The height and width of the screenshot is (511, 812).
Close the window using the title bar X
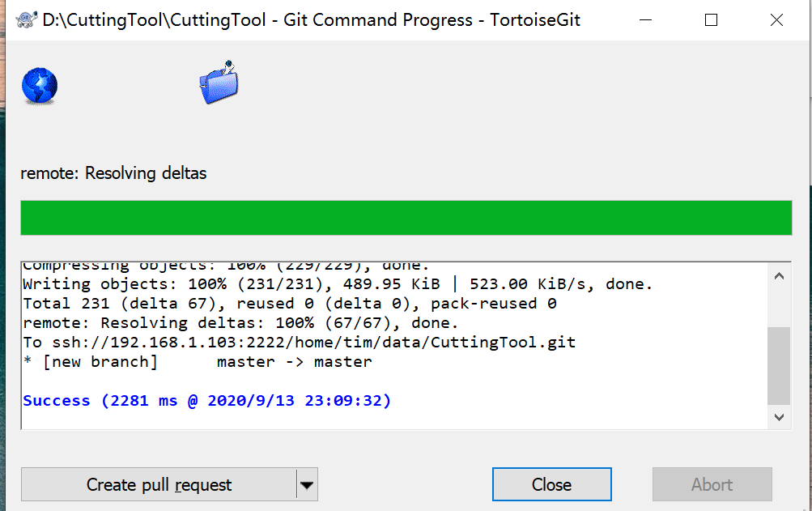[x=776, y=20]
